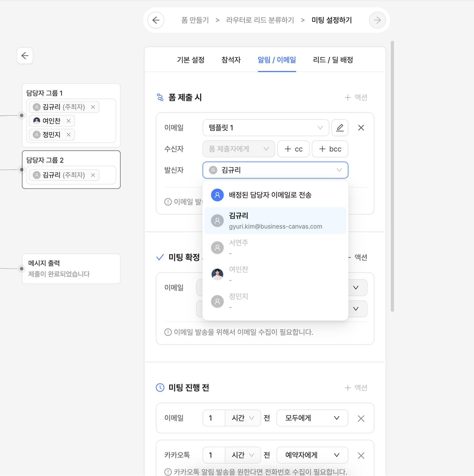
Task: Remove 여인찬 from 담당자 그룹 1
Action: pyautogui.click(x=69, y=121)
